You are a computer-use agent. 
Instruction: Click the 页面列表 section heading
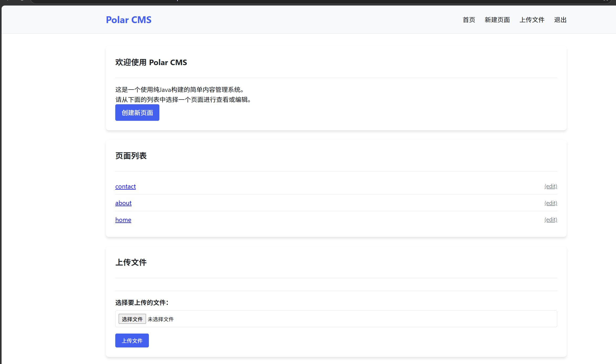tap(131, 156)
